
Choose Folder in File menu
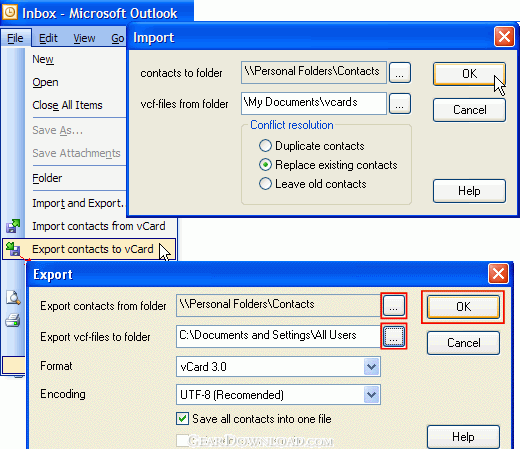(x=47, y=178)
